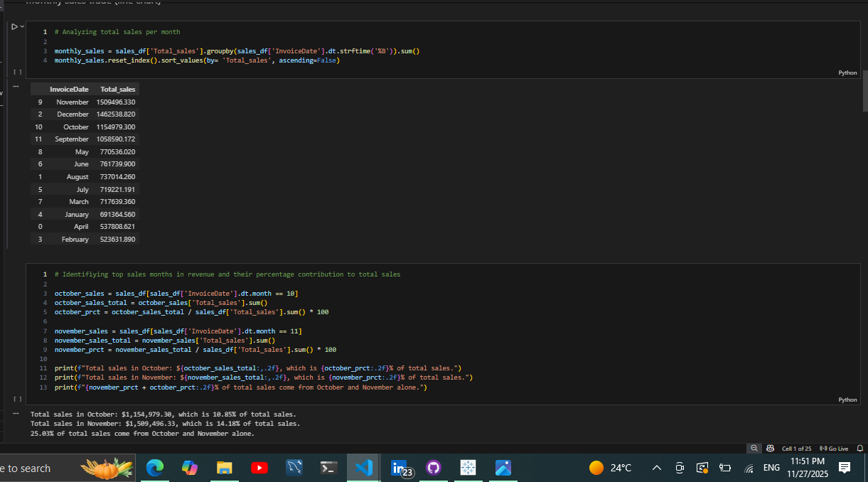The width and height of the screenshot is (868, 482).
Task: Open the run options dropdown beside the play button
Action: tap(21, 26)
